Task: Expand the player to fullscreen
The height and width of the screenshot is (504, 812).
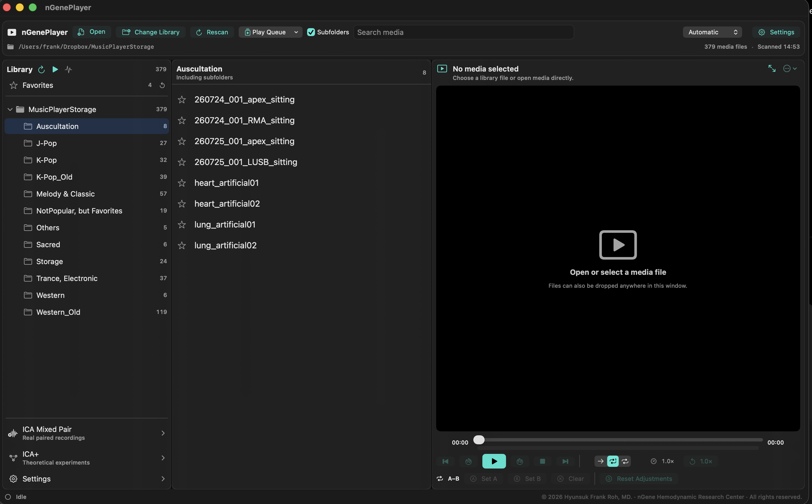Action: point(772,69)
